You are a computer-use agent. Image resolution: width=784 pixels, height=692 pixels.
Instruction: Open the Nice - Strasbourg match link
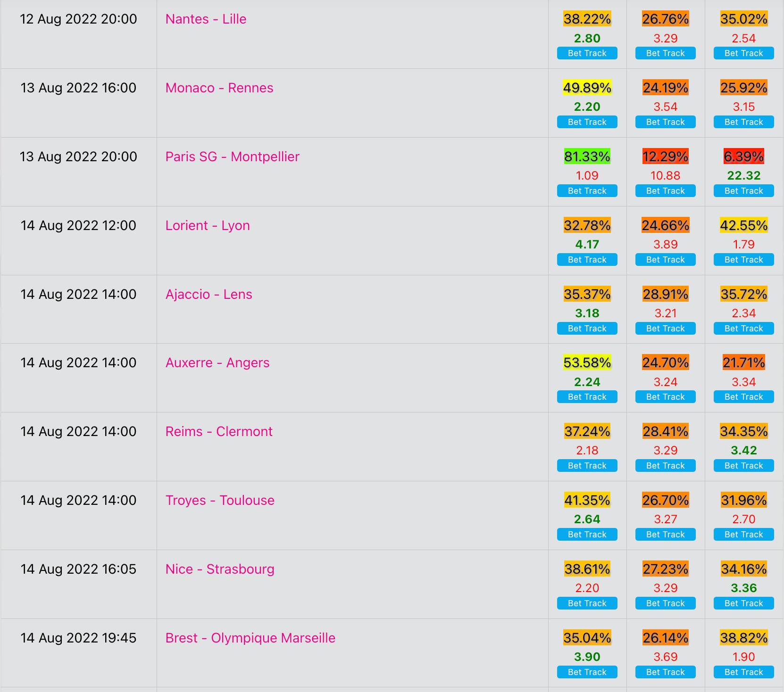pyautogui.click(x=220, y=569)
